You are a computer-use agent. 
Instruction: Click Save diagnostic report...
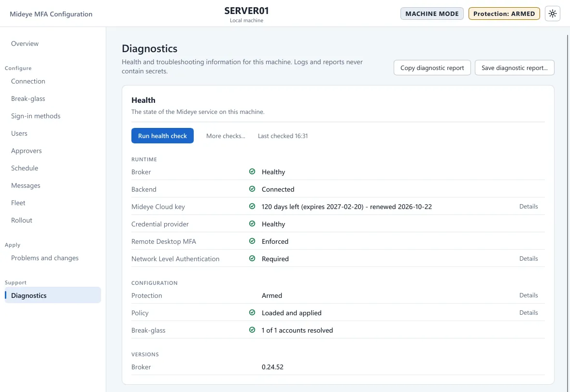(514, 68)
